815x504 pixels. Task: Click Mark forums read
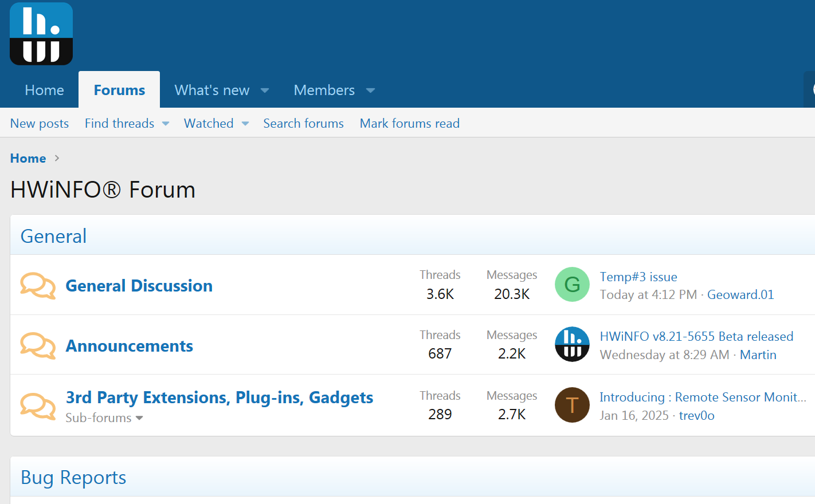tap(409, 123)
